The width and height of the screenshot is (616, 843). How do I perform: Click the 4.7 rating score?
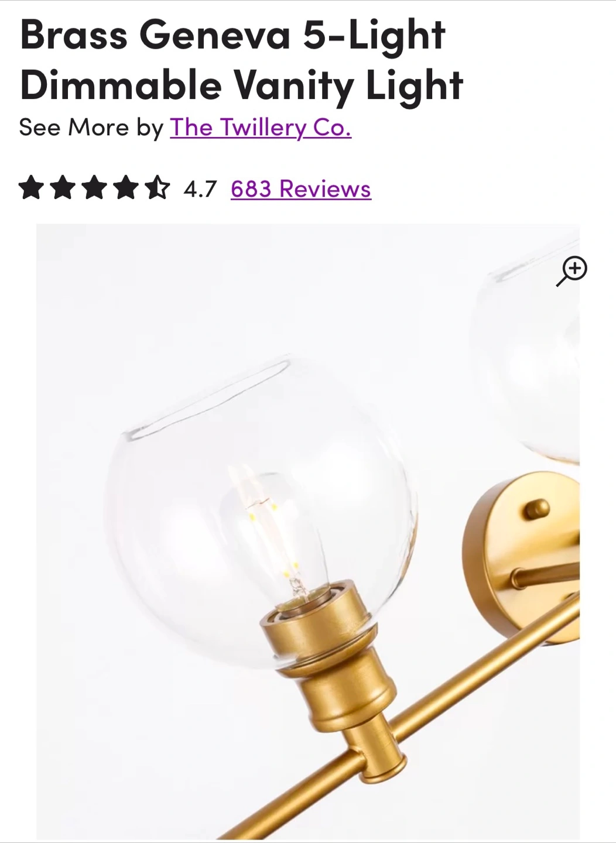coord(200,189)
